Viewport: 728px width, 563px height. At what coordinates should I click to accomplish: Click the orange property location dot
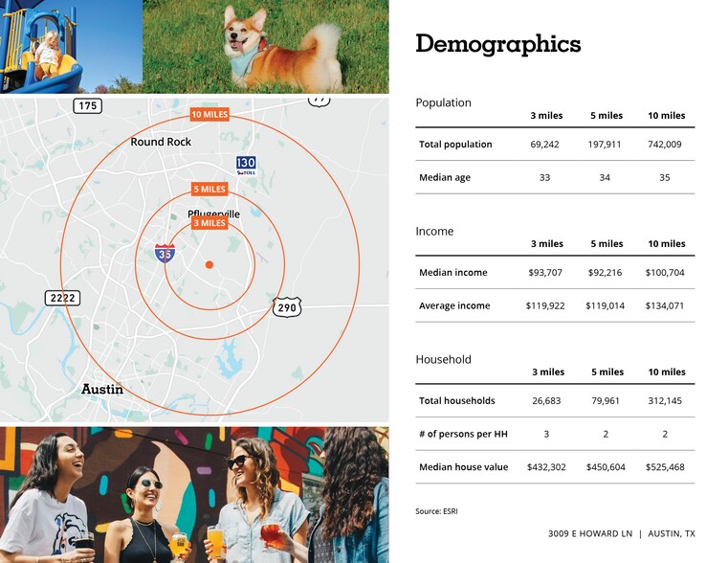[210, 263]
